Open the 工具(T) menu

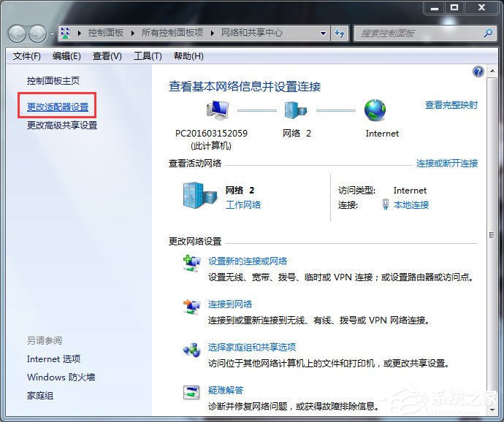148,56
